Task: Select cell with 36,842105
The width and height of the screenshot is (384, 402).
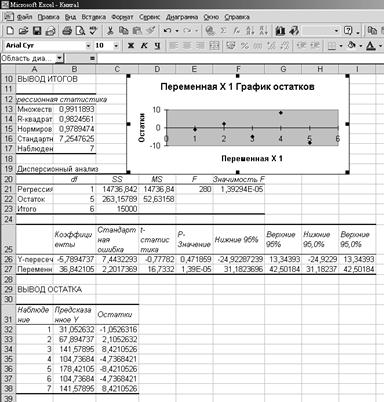Action: tap(74, 269)
